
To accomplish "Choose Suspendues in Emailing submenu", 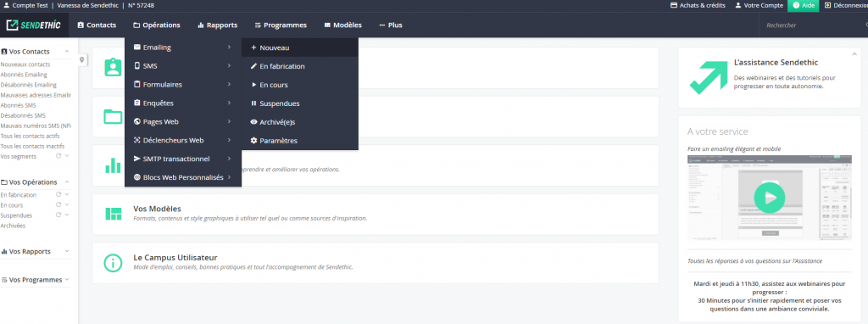I will pos(300,103).
